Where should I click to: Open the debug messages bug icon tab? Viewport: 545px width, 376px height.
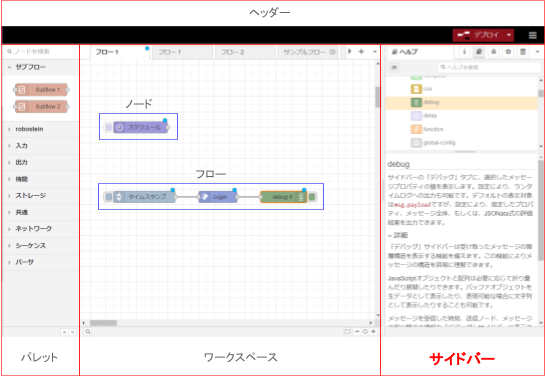click(x=494, y=52)
